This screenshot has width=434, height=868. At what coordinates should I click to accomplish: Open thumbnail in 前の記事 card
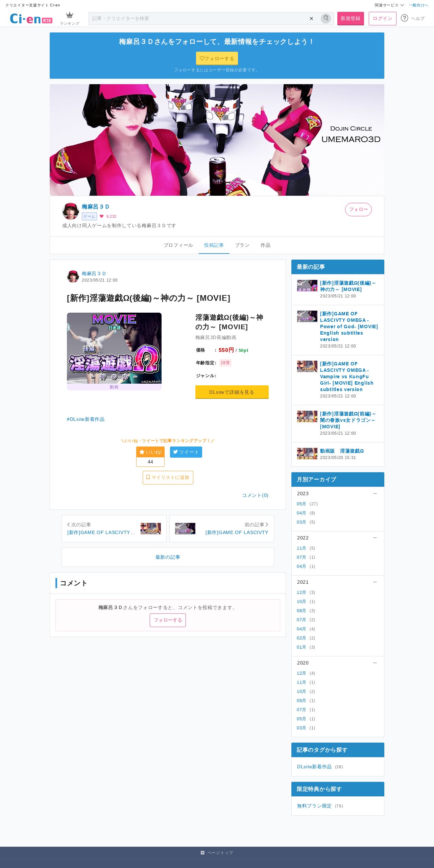[185, 529]
